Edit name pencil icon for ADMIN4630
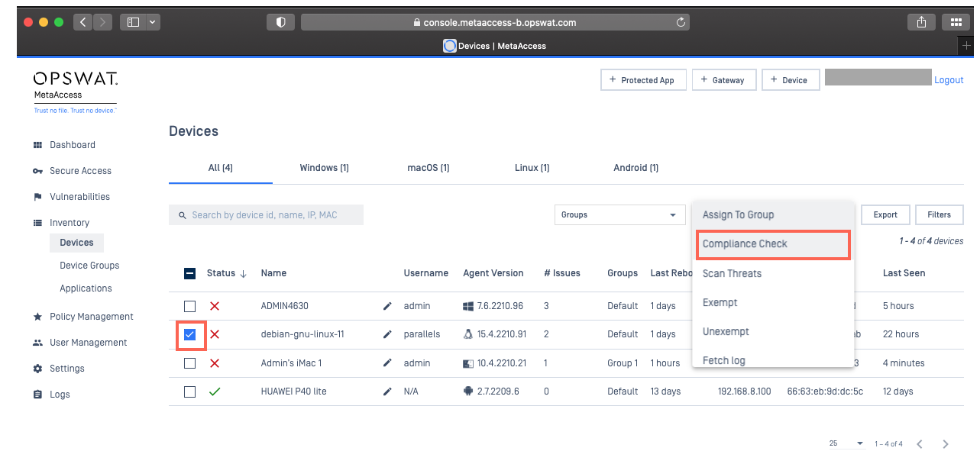 tap(387, 306)
